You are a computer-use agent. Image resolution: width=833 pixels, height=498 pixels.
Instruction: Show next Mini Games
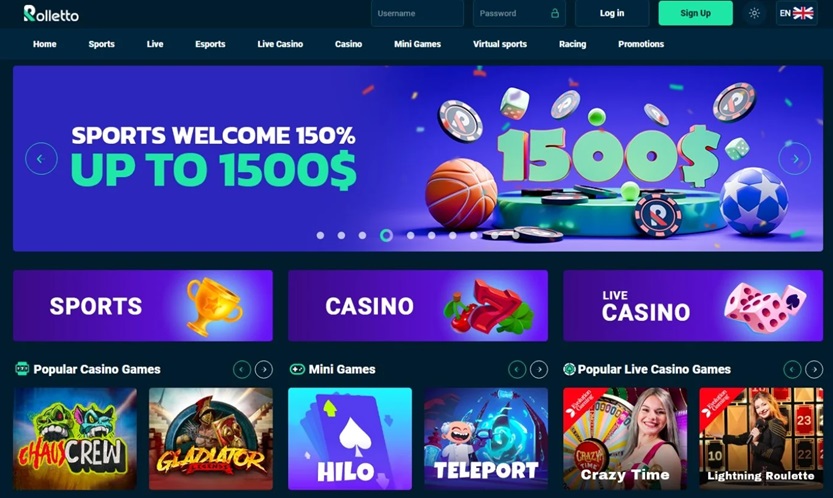coord(539,369)
